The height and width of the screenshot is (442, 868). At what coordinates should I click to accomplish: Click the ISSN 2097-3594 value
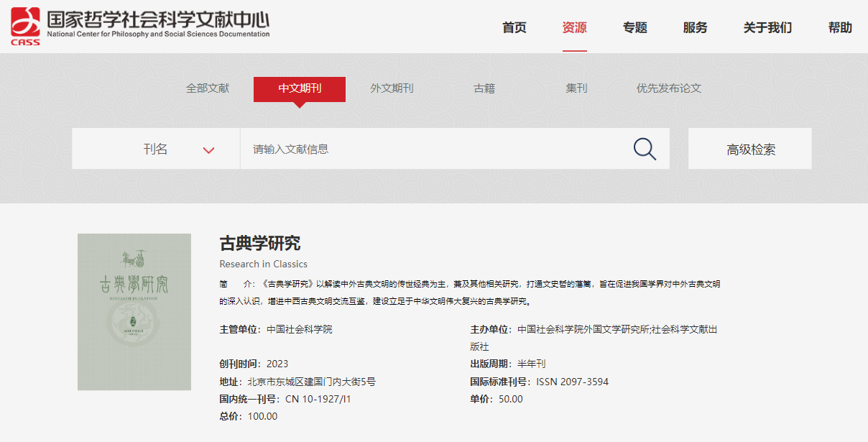coord(573,382)
